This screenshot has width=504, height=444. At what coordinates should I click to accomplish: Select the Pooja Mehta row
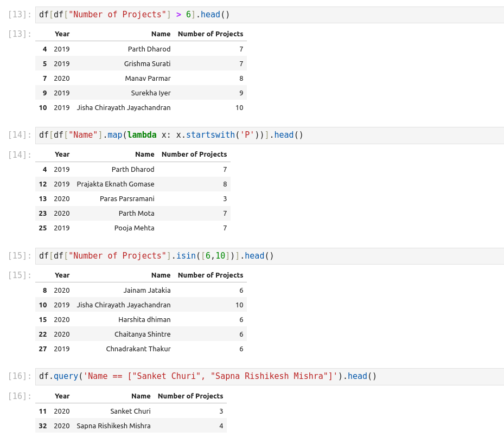(133, 228)
